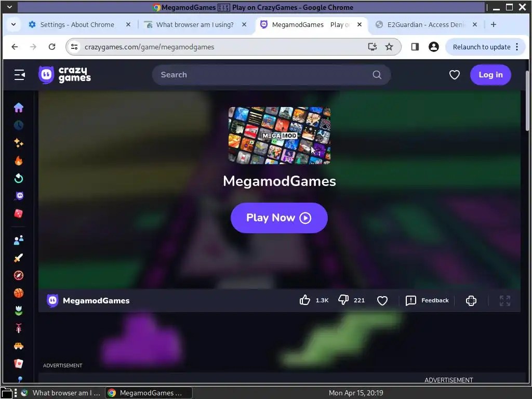Click the taskbar clock Mon Apr 15
The image size is (532, 399).
[x=355, y=393]
